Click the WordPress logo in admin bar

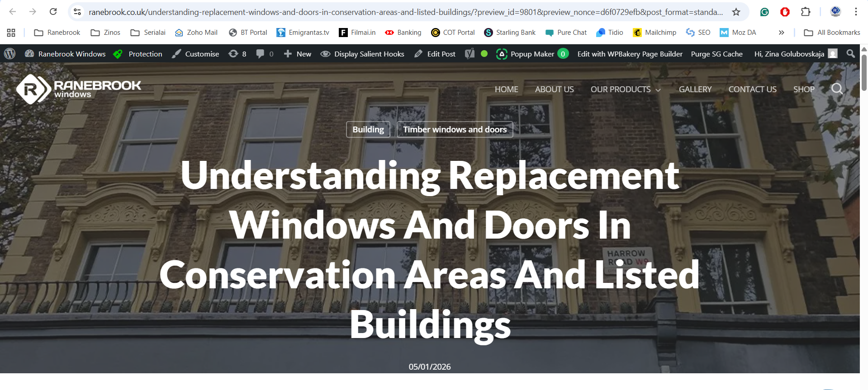pyautogui.click(x=9, y=54)
